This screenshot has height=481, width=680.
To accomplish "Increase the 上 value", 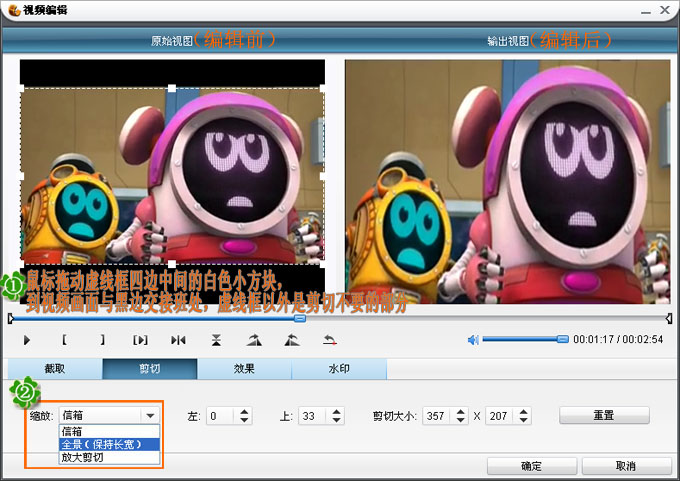I will pos(337,412).
